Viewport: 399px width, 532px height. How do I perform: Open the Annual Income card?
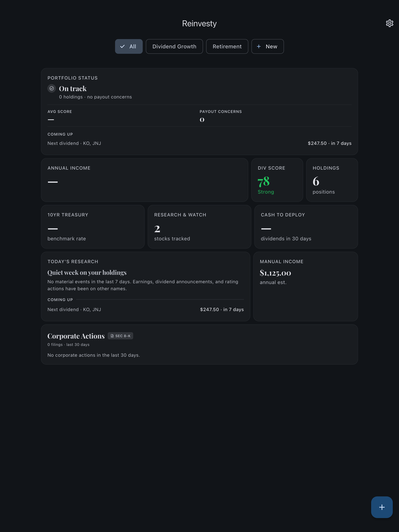pyautogui.click(x=145, y=180)
